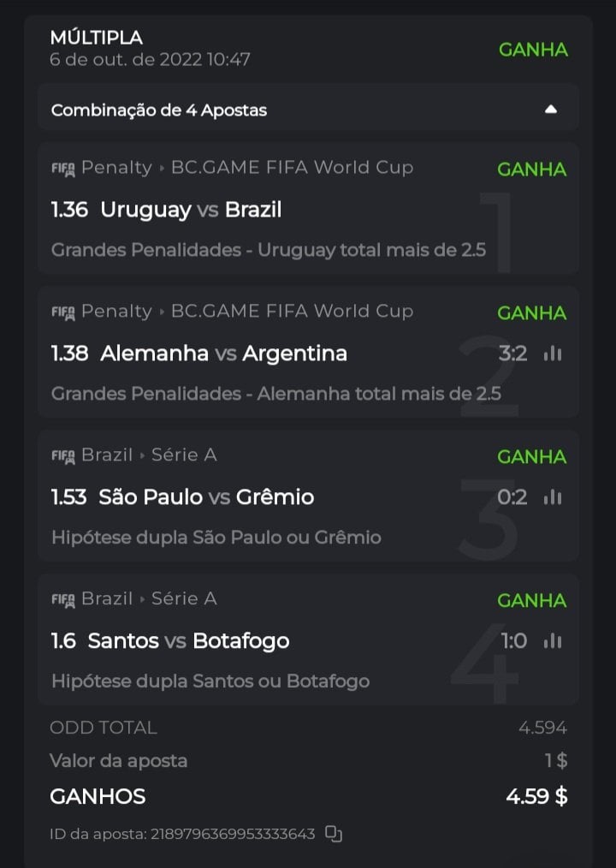Click the 3:2 score result
616x868 pixels.
(x=512, y=354)
